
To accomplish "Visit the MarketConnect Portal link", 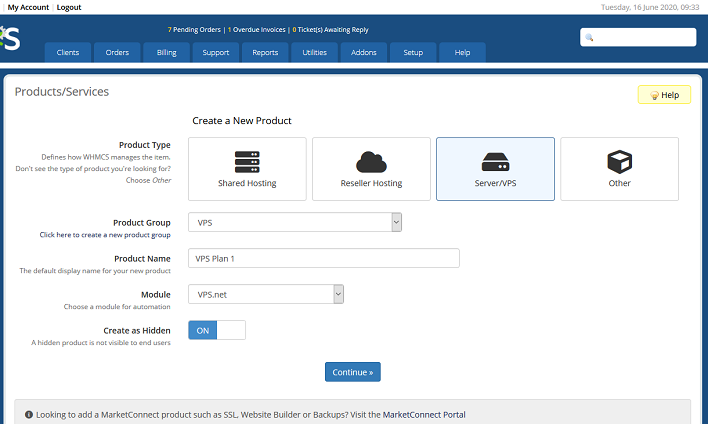I will (x=424, y=415).
